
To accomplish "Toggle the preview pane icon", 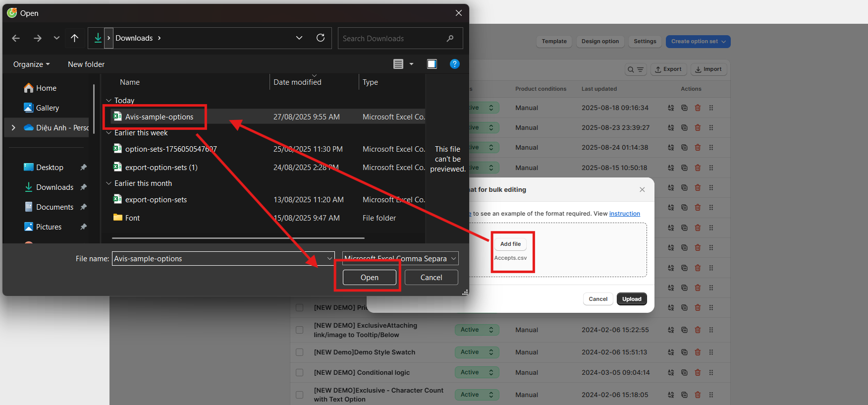I will pos(432,64).
